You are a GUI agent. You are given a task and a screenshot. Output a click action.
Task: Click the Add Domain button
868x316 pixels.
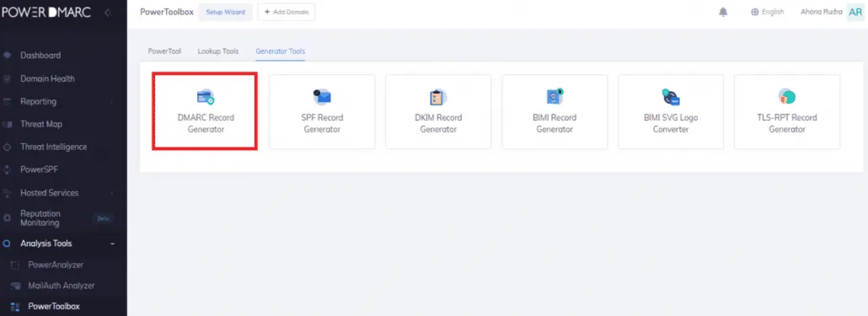(287, 12)
